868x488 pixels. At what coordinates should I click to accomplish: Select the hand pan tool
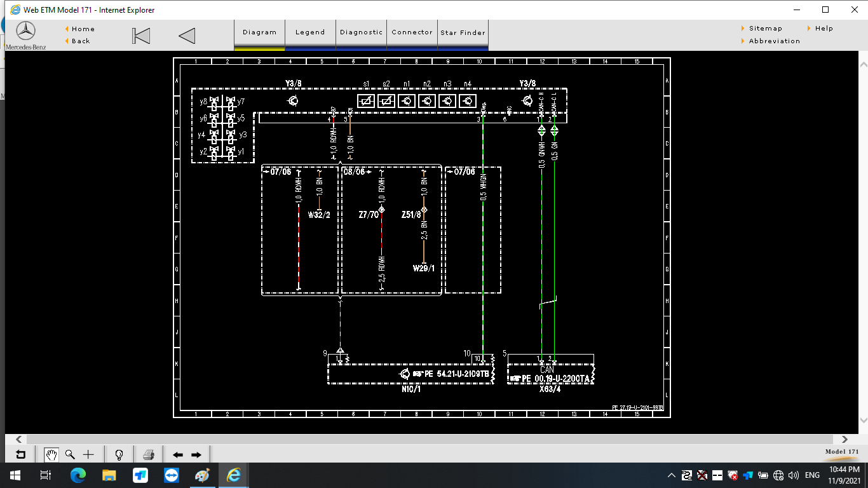pyautogui.click(x=51, y=454)
